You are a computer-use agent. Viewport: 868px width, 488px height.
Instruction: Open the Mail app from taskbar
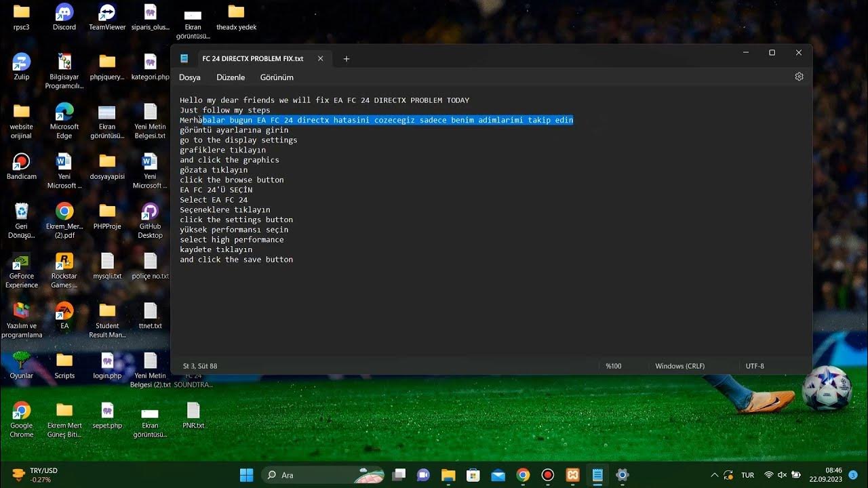point(498,474)
